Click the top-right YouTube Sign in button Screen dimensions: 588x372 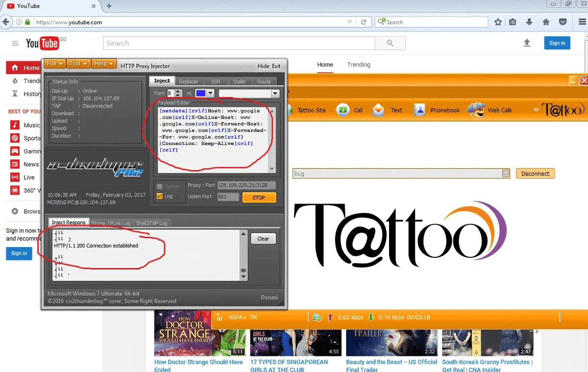(x=557, y=43)
